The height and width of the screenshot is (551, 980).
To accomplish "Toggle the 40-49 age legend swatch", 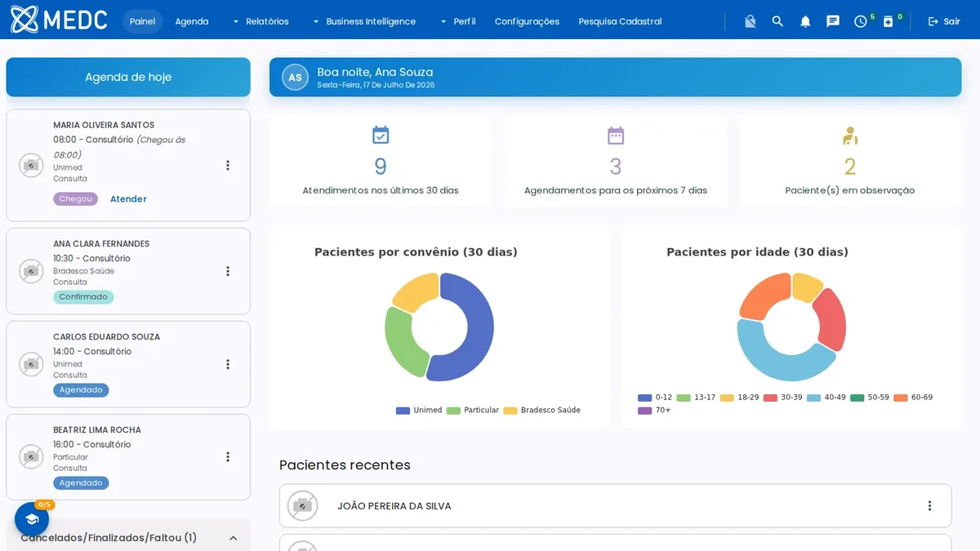I will click(x=813, y=398).
